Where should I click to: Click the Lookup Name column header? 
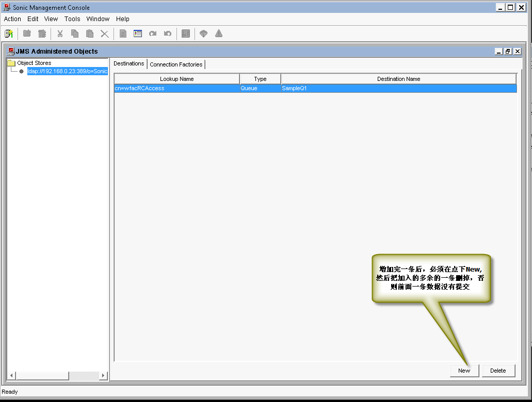coord(176,79)
